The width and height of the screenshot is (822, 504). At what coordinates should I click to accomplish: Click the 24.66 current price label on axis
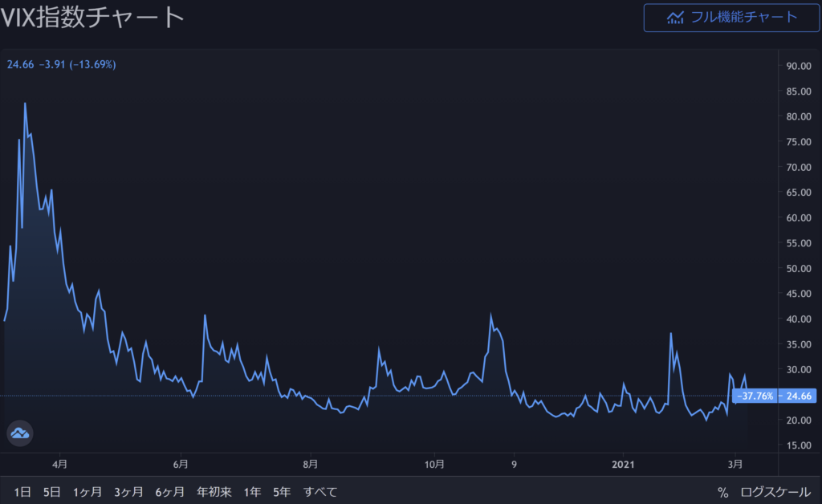tap(800, 396)
